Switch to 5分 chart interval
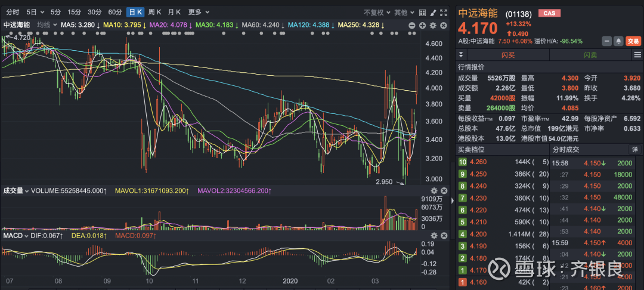This screenshot has width=644, height=290. [x=55, y=13]
